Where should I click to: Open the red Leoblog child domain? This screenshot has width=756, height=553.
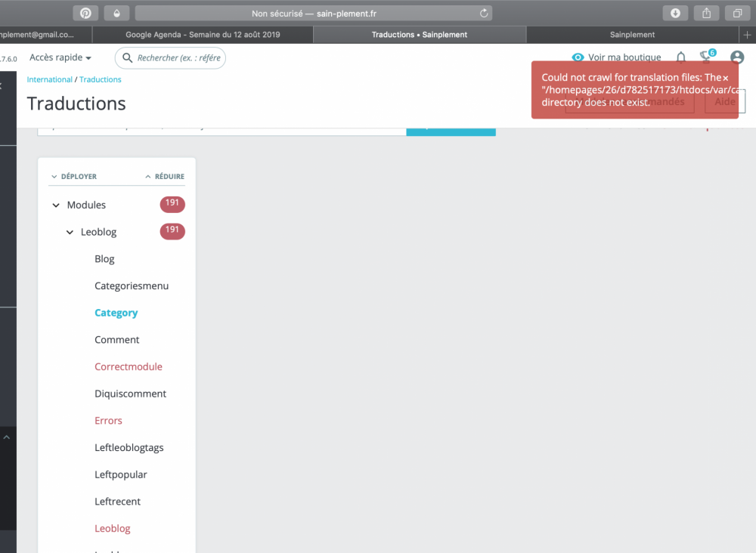coord(113,529)
